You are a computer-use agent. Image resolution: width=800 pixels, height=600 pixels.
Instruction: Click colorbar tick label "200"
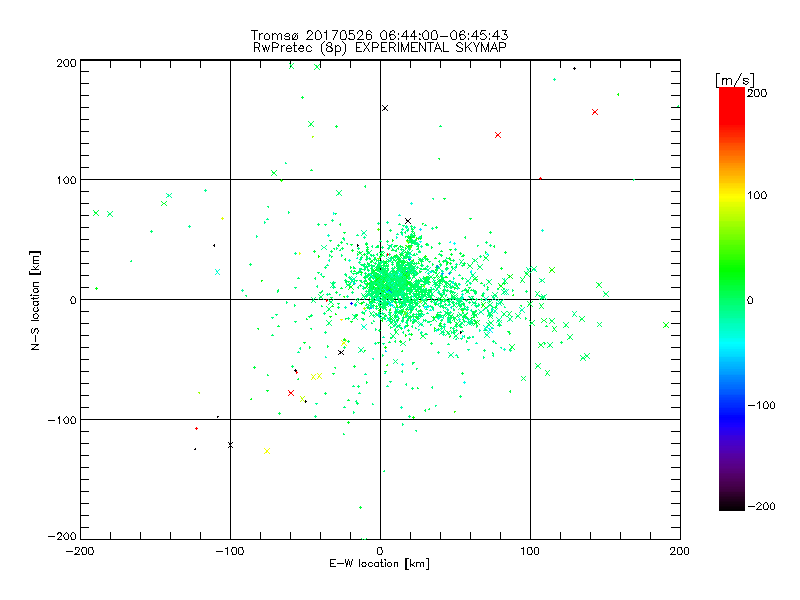click(x=757, y=93)
